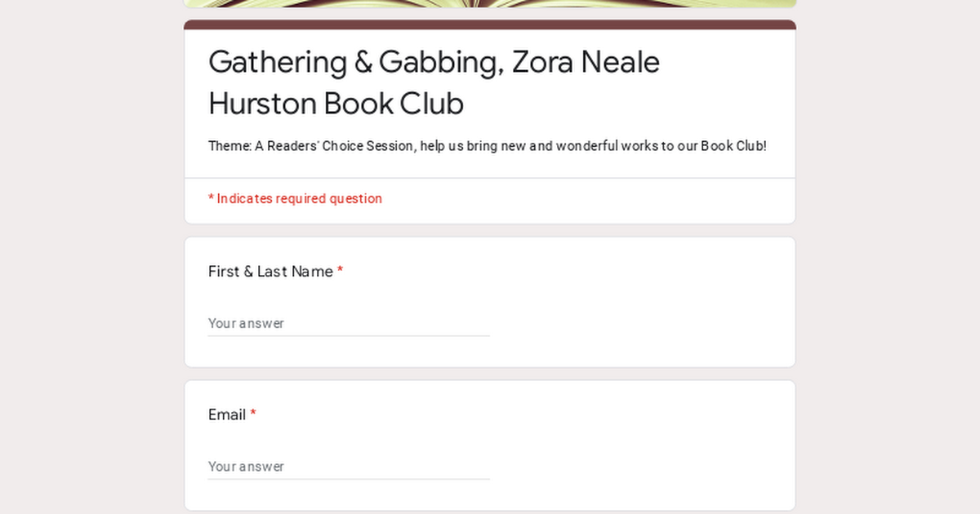Select the form title text

coord(433,82)
